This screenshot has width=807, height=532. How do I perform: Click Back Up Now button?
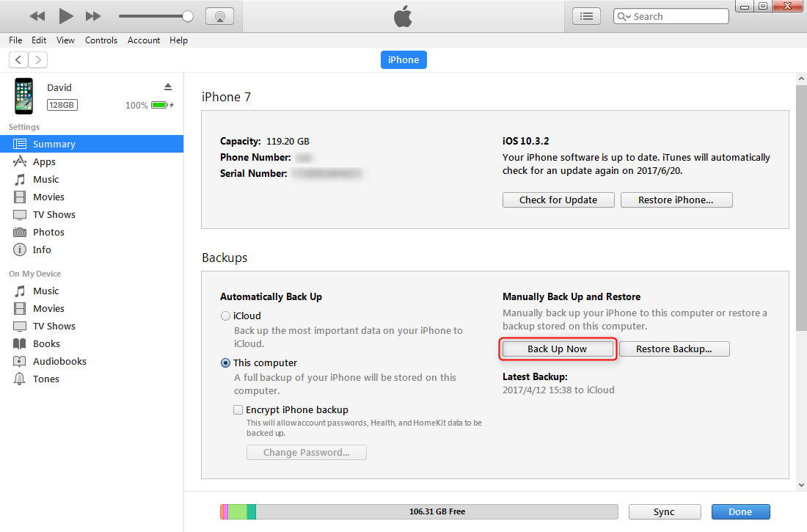[558, 349]
